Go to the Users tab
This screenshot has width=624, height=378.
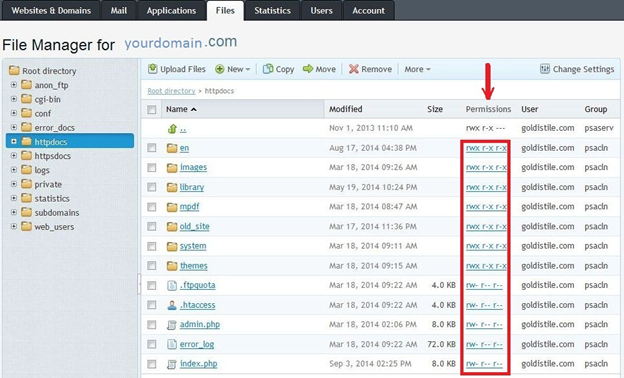coord(322,10)
